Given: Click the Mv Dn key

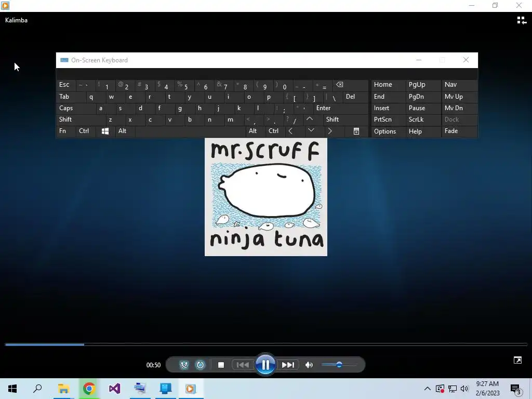Looking at the screenshot, I should click(x=459, y=108).
